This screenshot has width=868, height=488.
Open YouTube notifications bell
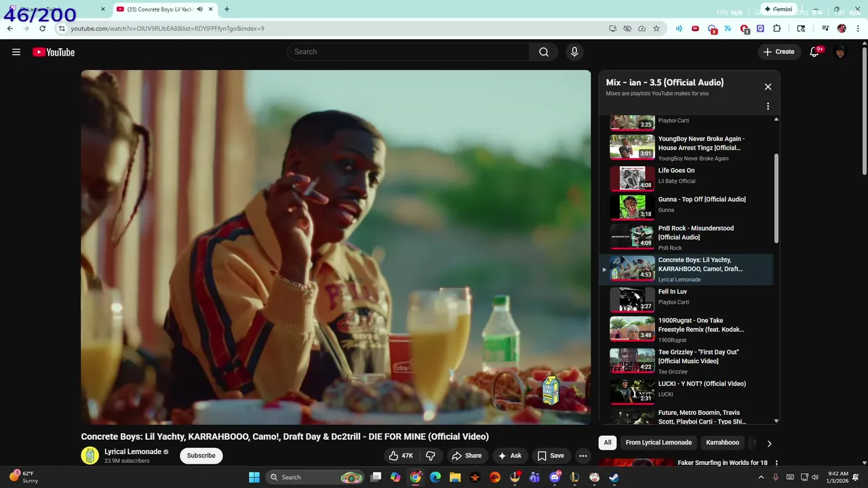click(815, 52)
